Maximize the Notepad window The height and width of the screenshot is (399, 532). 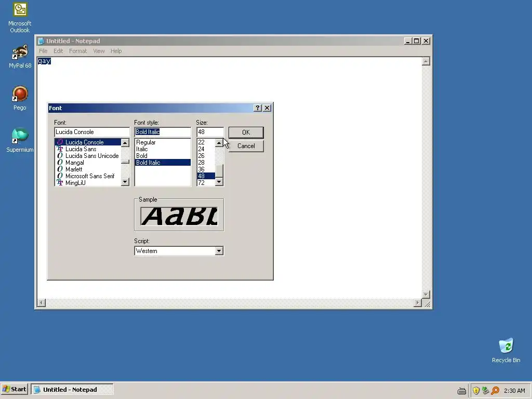tap(417, 41)
